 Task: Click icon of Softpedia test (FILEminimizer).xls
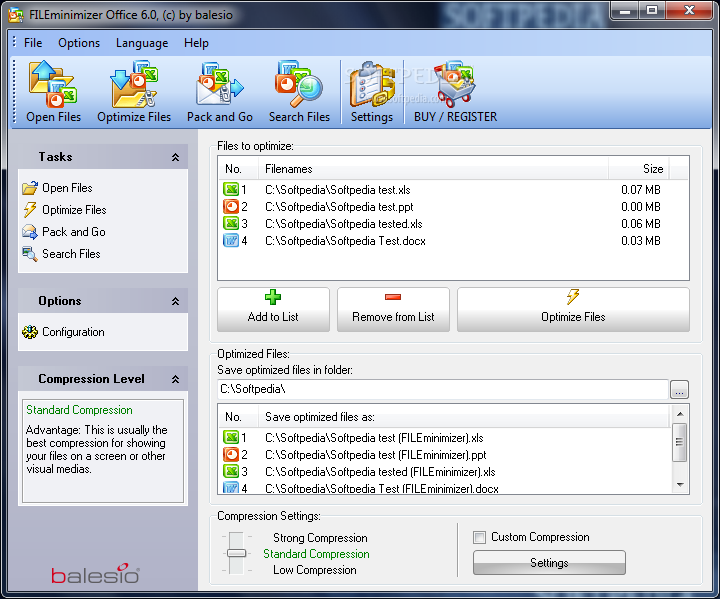click(x=231, y=437)
